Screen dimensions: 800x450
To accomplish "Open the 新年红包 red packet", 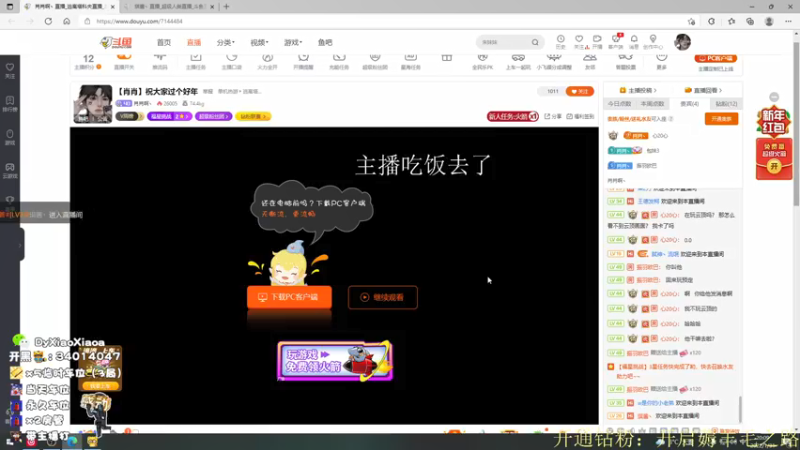I will tap(774, 143).
